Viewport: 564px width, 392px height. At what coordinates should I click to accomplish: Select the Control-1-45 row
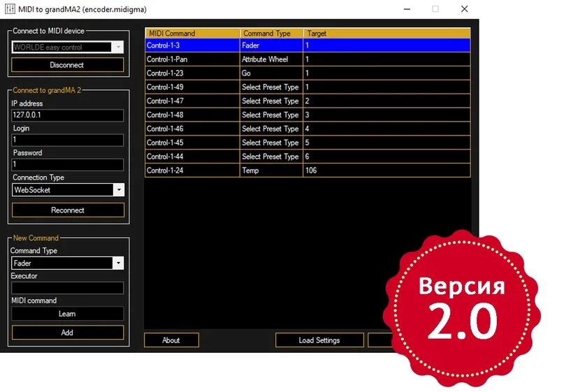coord(308,143)
